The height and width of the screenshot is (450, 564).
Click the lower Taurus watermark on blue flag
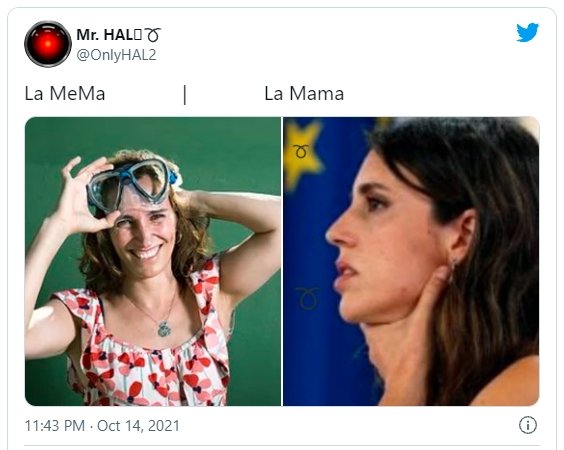[307, 298]
